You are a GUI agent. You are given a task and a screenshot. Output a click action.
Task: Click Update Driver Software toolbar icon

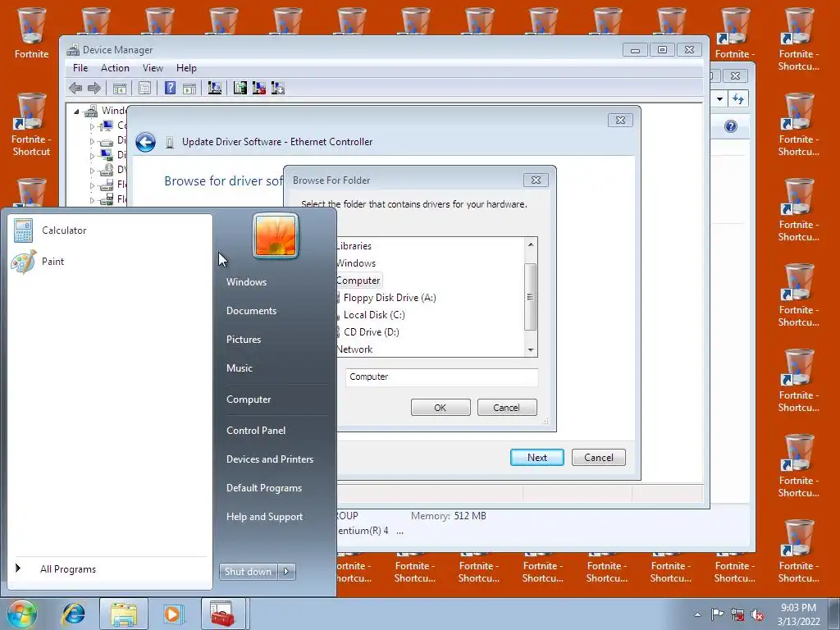pos(240,88)
